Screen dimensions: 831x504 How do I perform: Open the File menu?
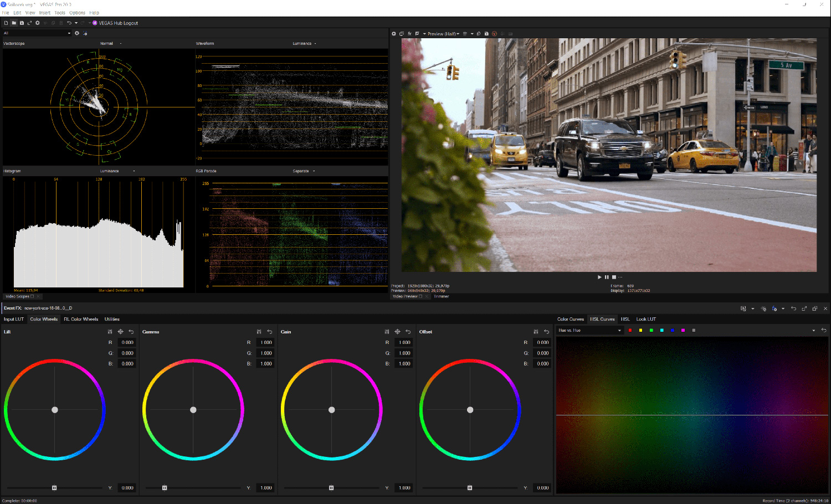point(6,13)
